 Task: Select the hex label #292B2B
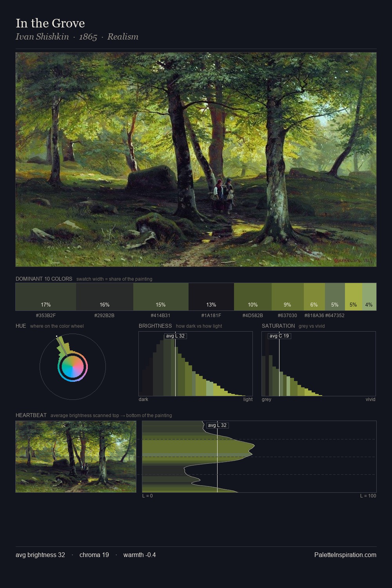[x=104, y=316]
